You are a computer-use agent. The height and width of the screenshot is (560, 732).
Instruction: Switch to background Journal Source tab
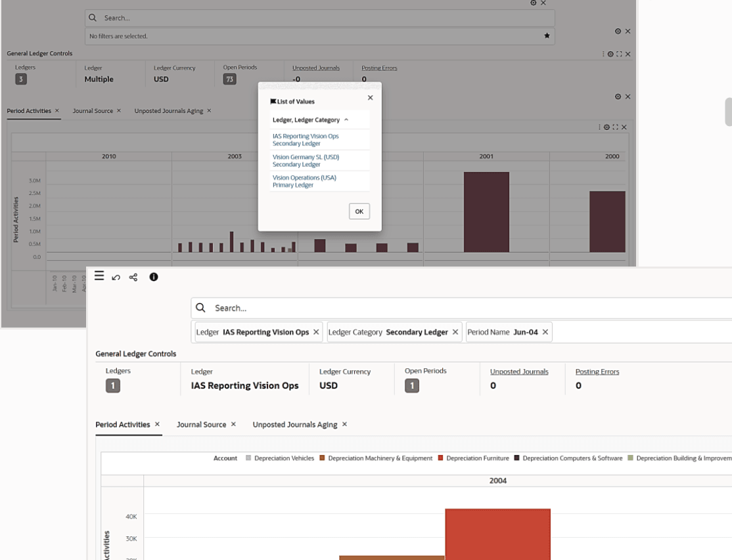(93, 110)
